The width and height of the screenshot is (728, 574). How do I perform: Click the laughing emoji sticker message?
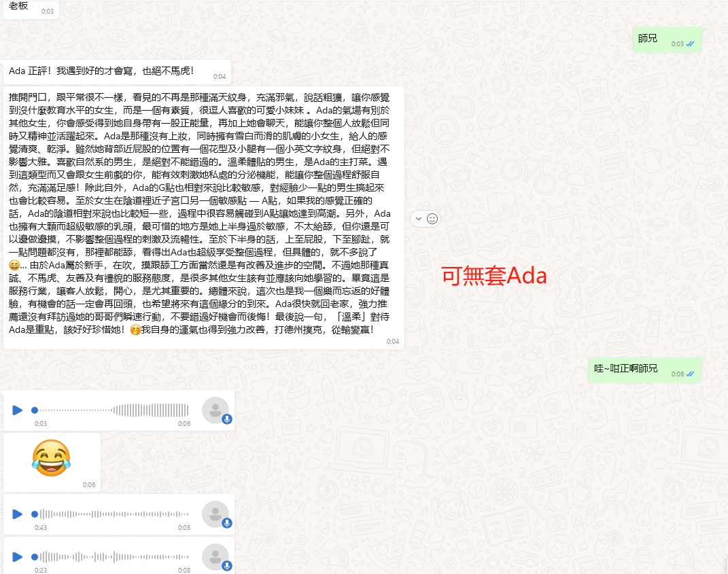pyautogui.click(x=52, y=460)
